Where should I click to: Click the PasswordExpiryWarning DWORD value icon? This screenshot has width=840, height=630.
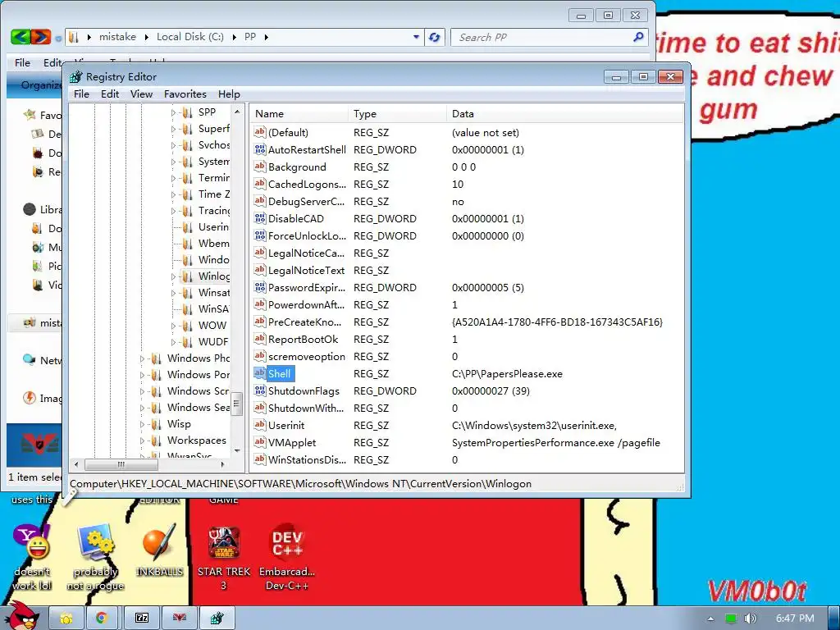pos(260,288)
